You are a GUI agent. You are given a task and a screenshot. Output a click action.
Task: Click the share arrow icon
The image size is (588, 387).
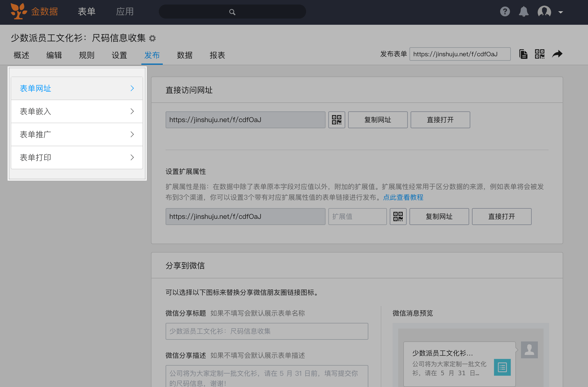557,54
